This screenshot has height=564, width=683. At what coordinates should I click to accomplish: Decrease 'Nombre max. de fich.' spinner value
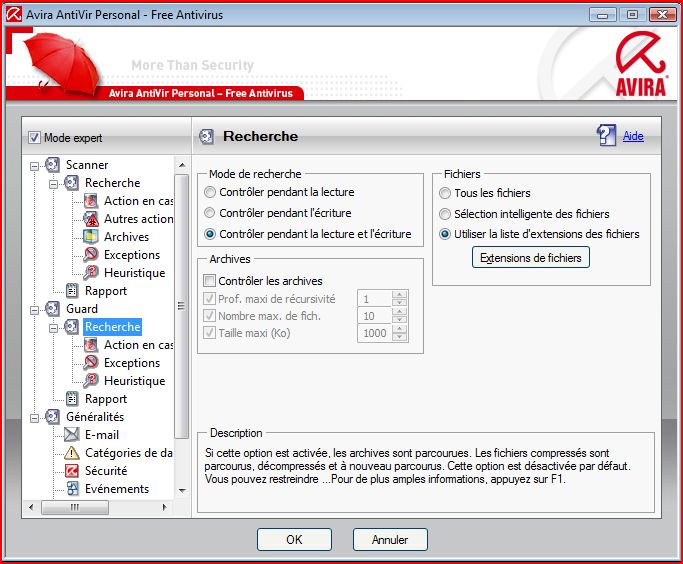pos(399,320)
